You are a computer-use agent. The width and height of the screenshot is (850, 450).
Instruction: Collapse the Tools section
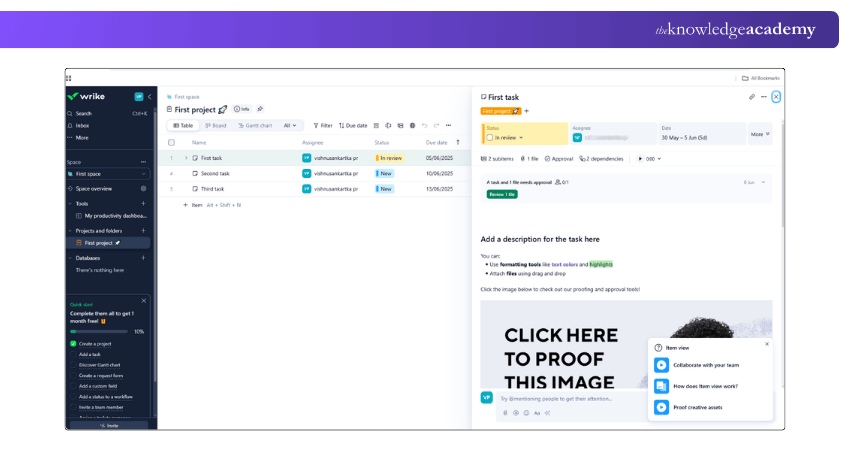[x=70, y=204]
